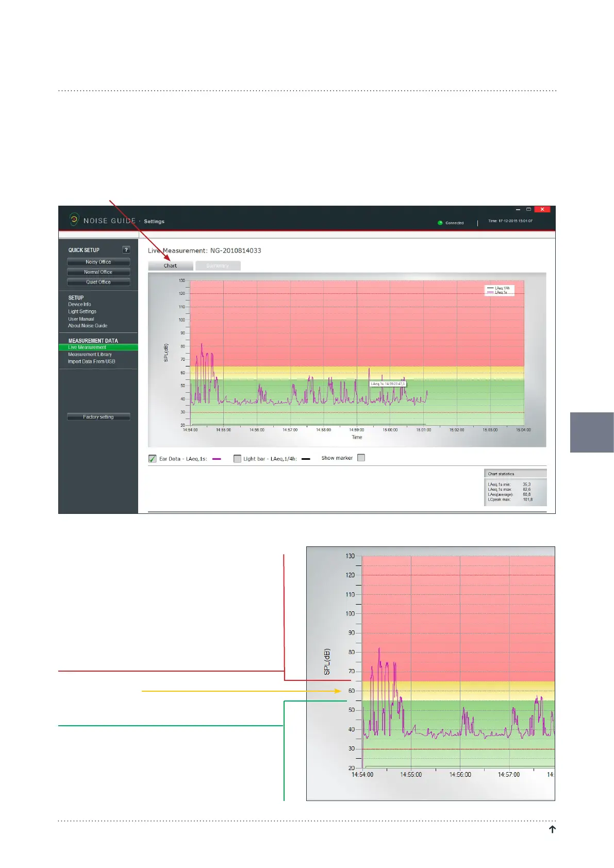Viewport: 614px width, 868px height.
Task: Click the 15:00:00 time axis label
Action: coord(390,430)
